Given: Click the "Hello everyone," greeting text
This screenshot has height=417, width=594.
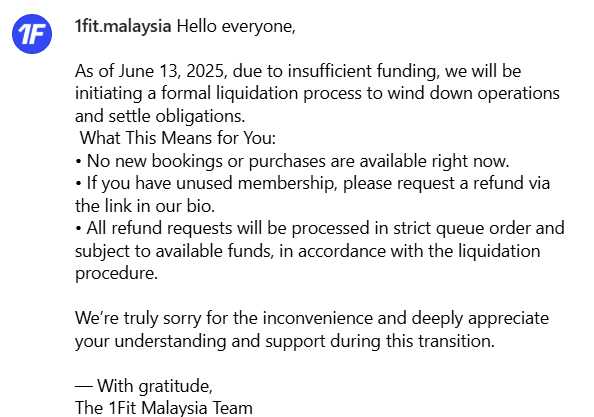Looking at the screenshot, I should click(x=236, y=27).
